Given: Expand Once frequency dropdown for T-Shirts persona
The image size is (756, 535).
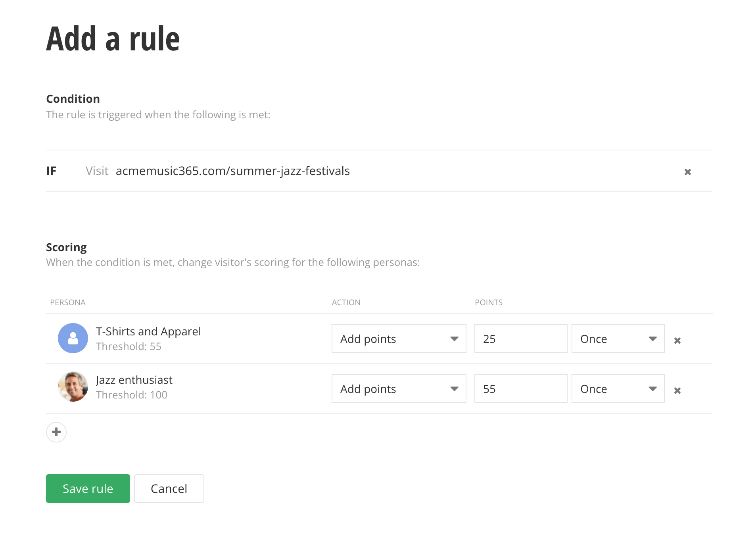Looking at the screenshot, I should [618, 339].
